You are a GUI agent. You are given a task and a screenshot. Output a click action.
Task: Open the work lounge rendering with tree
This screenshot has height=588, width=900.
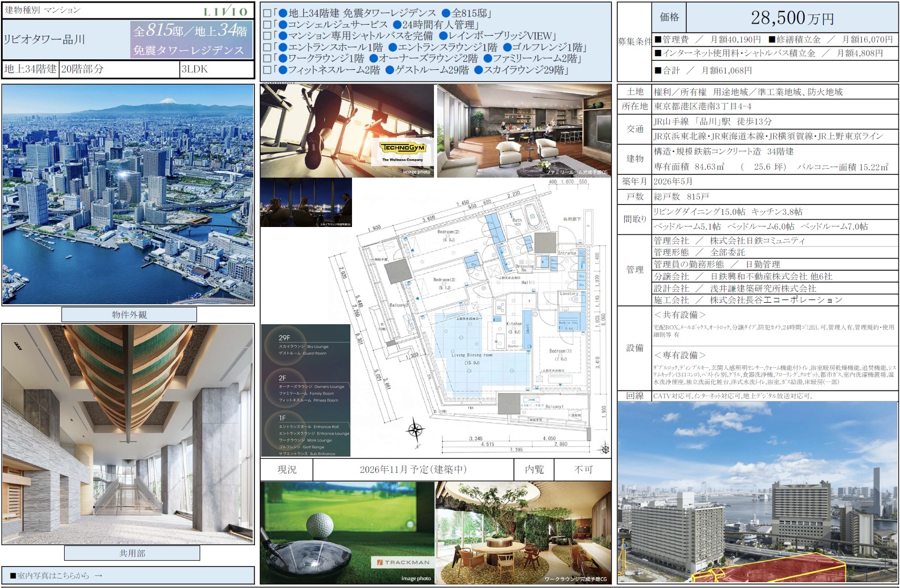pyautogui.click(x=523, y=532)
